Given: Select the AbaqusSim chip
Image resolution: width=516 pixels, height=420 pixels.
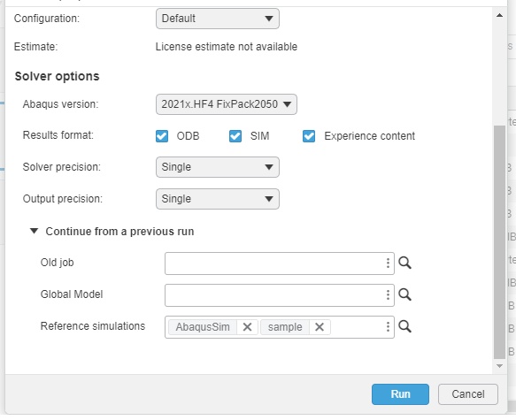Looking at the screenshot, I should pyautogui.click(x=203, y=327).
